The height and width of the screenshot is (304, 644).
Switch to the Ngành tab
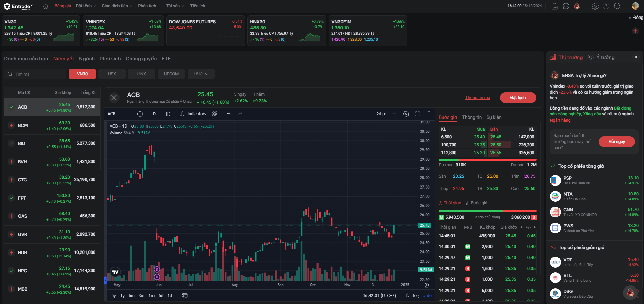tap(87, 59)
